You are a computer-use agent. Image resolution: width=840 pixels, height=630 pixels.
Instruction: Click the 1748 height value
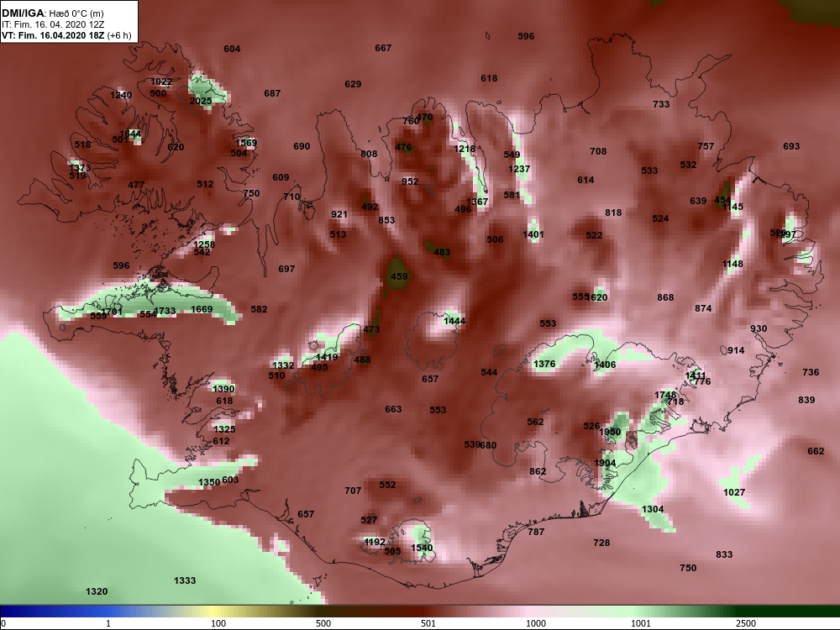coord(665,395)
